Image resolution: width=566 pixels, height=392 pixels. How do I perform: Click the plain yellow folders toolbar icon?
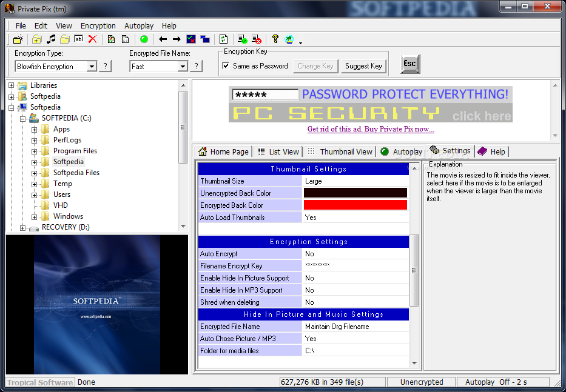pyautogui.click(x=65, y=39)
